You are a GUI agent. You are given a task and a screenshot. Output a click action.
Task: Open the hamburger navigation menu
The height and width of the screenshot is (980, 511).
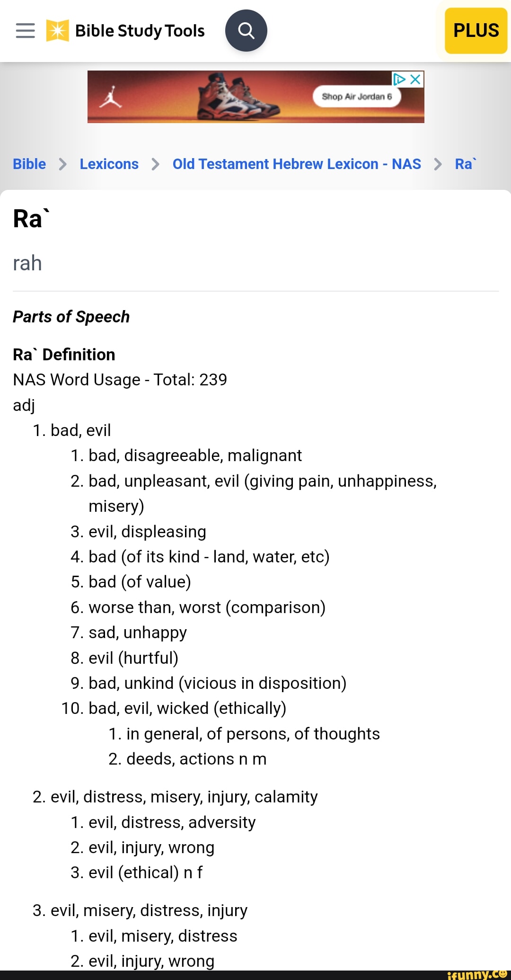(x=26, y=31)
